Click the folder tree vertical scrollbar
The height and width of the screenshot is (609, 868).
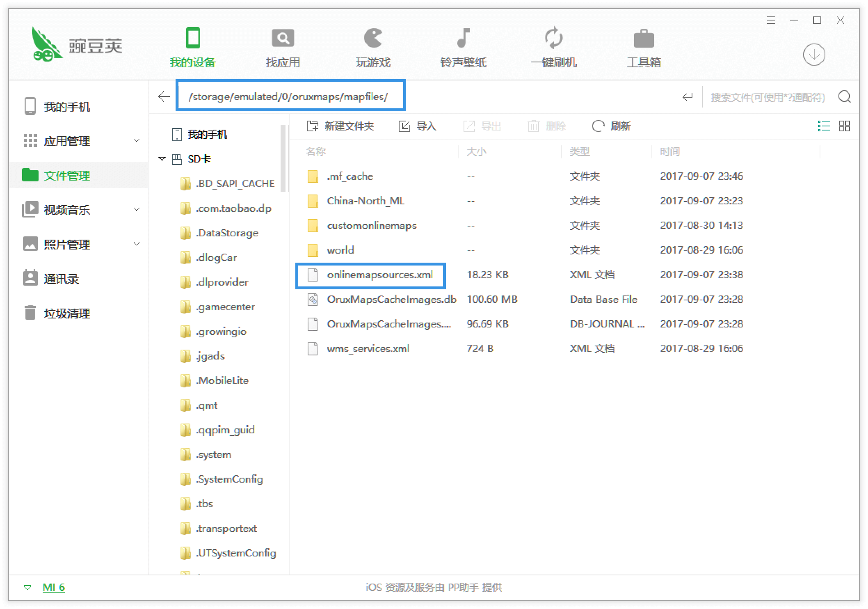click(283, 158)
